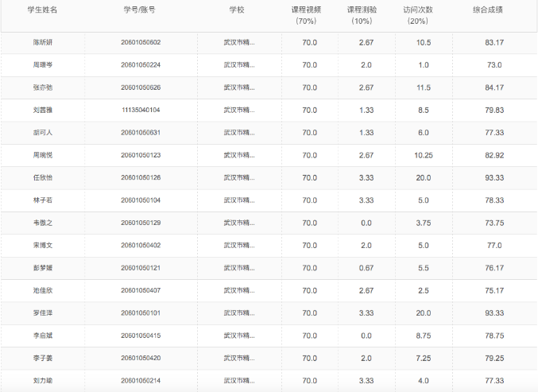The width and height of the screenshot is (538, 392).
Task: Click the overall score 78.75
Action: click(494, 336)
